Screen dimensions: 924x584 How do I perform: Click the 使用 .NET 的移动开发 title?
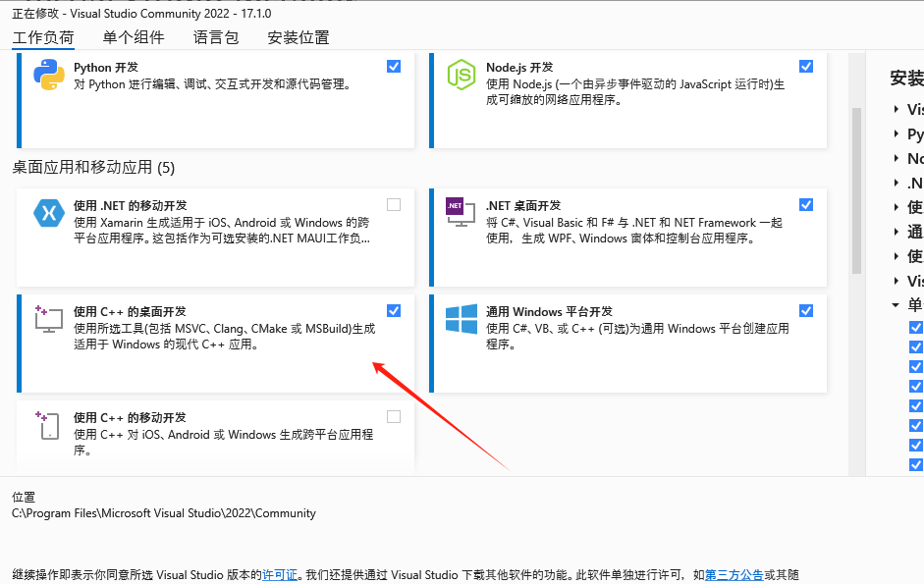click(x=131, y=206)
